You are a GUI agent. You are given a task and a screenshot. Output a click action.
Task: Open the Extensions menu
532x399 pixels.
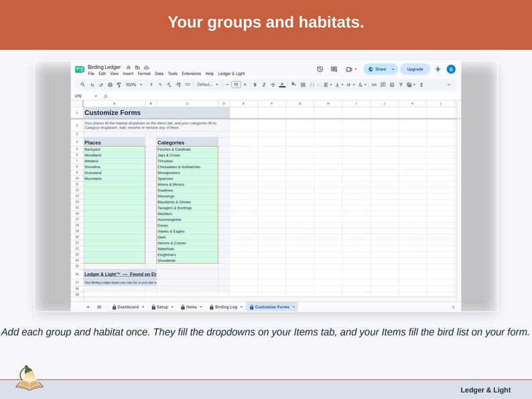[x=192, y=74]
